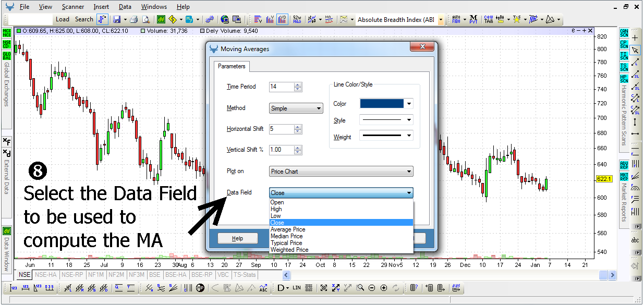Viewport: 644px width, 305px height.
Task: Pick the blue line Color swatch
Action: [x=382, y=103]
